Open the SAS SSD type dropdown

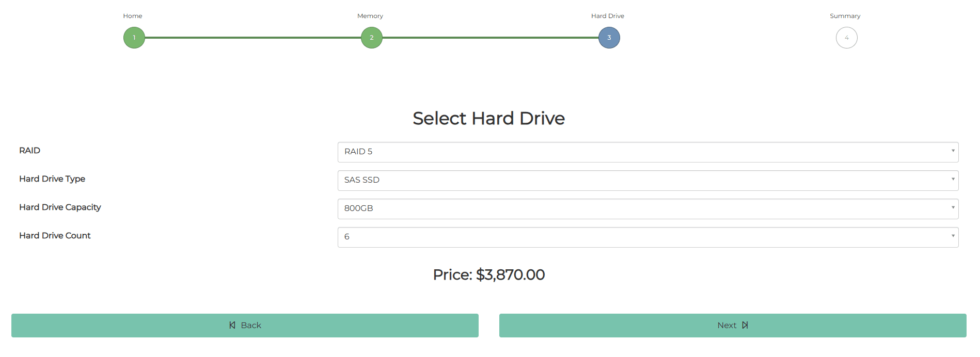647,181
